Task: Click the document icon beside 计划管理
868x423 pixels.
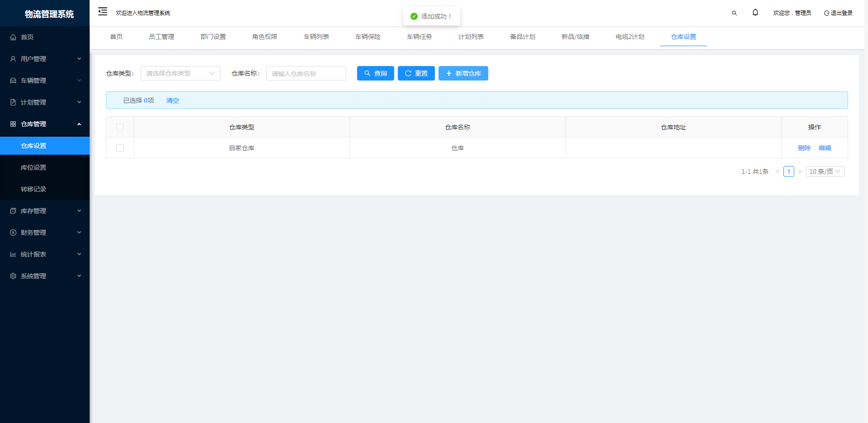Action: (x=13, y=102)
